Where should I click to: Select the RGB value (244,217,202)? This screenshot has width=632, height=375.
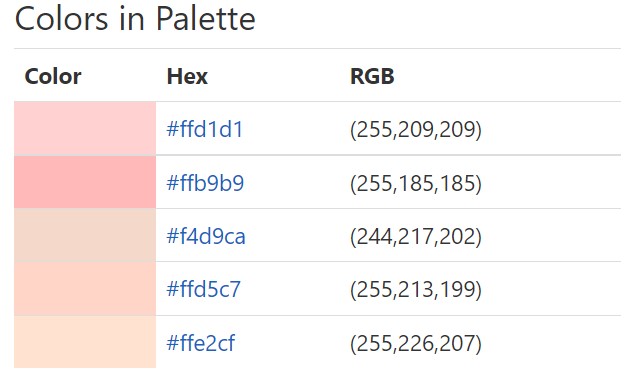(416, 236)
